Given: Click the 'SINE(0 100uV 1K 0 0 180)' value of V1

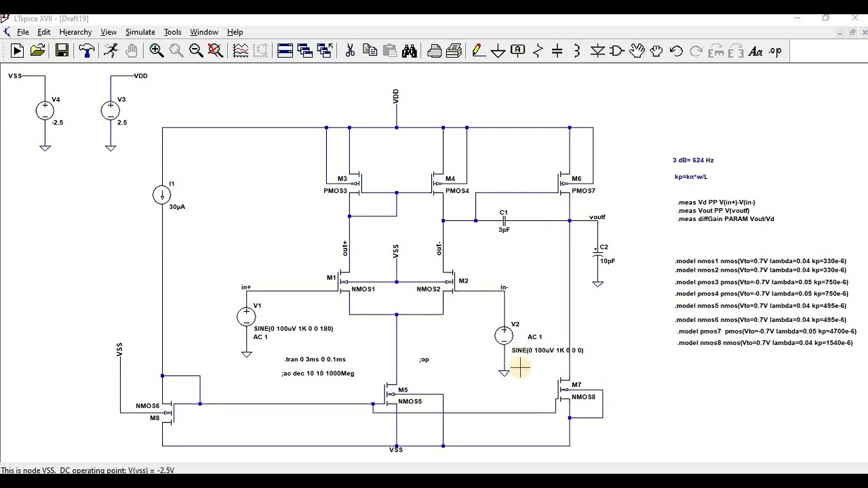Looking at the screenshot, I should (294, 329).
